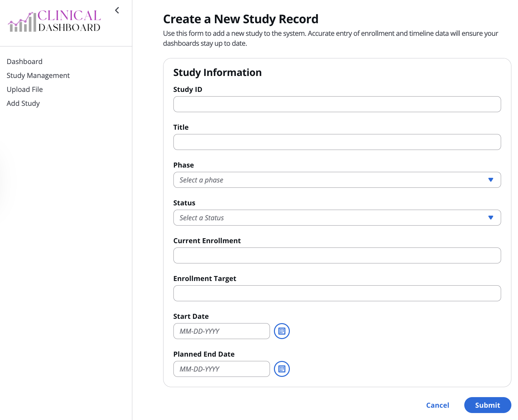
Task: Open Upload File in the sidebar
Action: pos(25,89)
